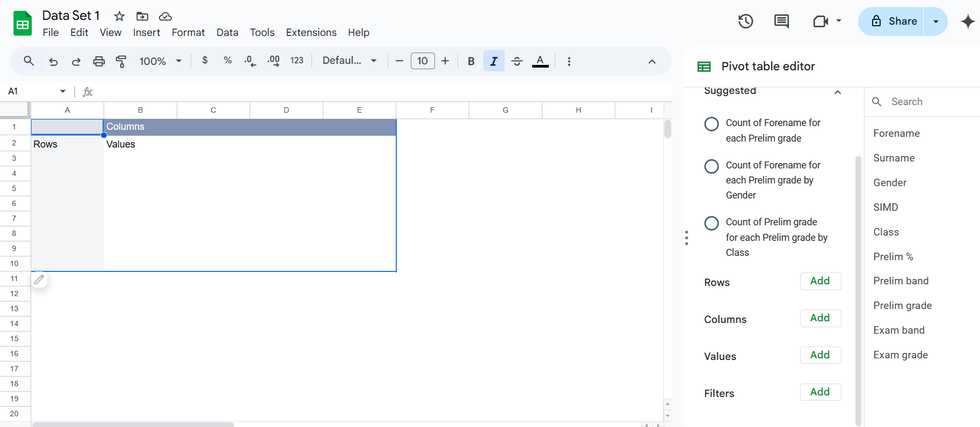Redo the last action
Viewport: 980px width, 427px height.
tap(76, 61)
